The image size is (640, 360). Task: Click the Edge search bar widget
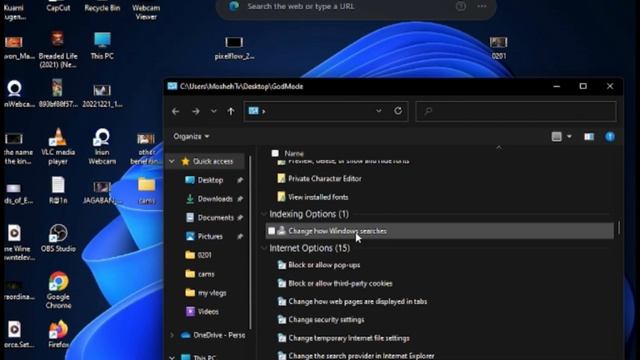[x=356, y=7]
